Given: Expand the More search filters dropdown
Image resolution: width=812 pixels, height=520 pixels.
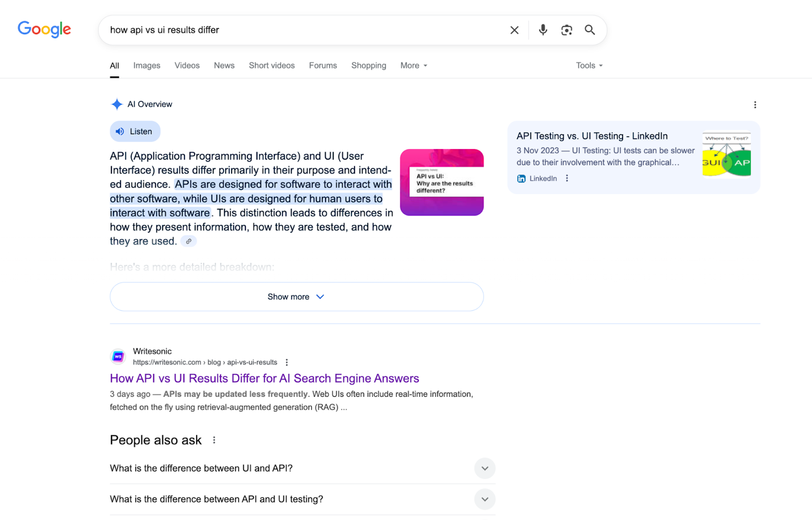Looking at the screenshot, I should (414, 66).
